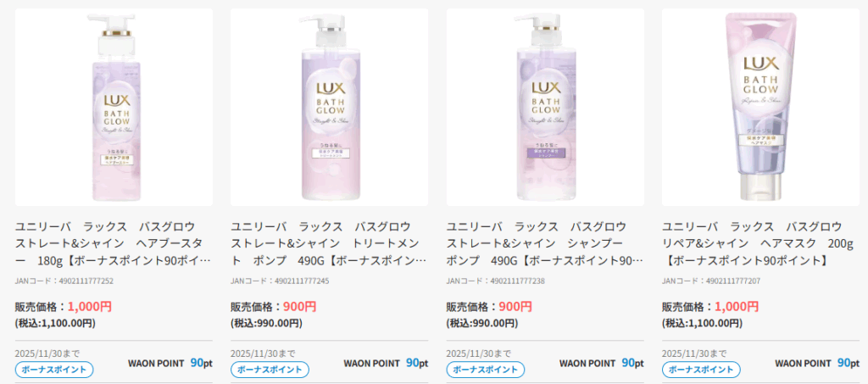Viewport: 868px width, 384px height.
Task: Click ボーナスポイント badge under Treatment Pump
Action: click(270, 370)
